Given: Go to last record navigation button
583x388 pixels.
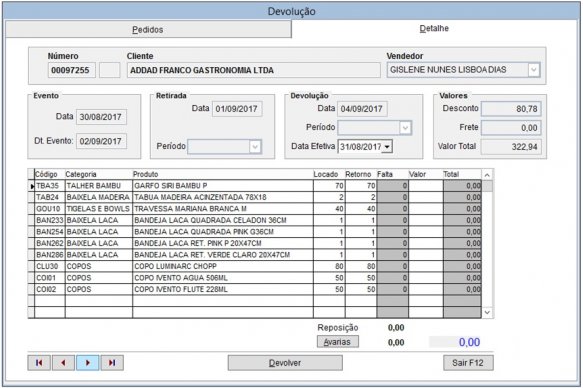Looking at the screenshot, I should click(x=112, y=363).
